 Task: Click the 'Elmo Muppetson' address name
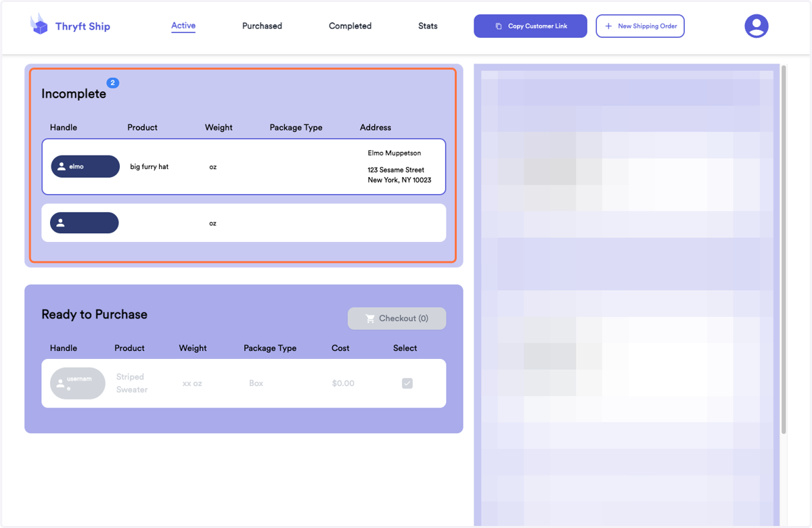click(x=394, y=153)
